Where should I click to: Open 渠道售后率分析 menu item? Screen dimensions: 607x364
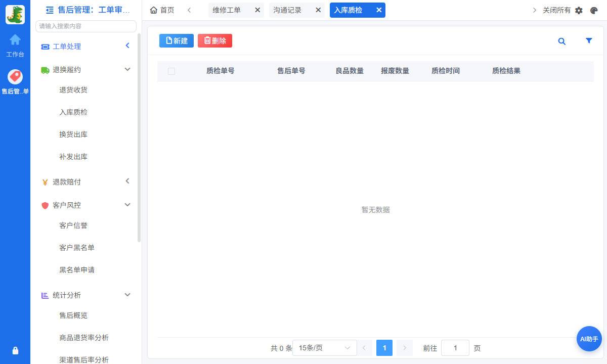pyautogui.click(x=84, y=360)
